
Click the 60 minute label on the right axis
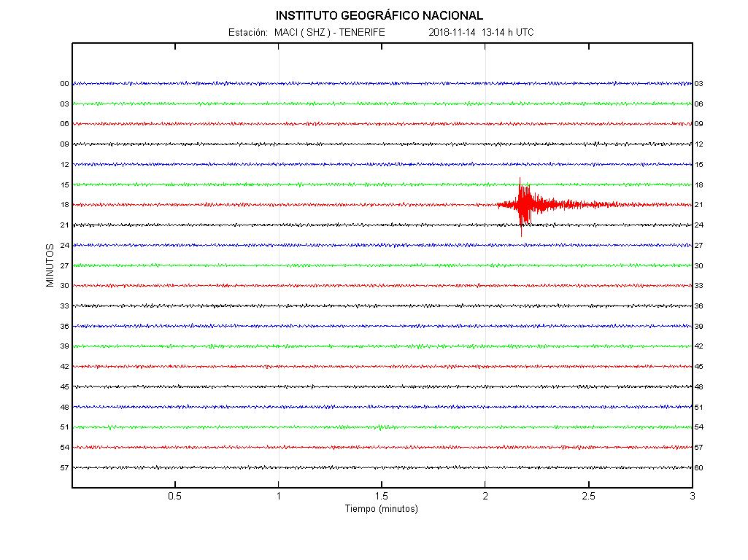pos(699,467)
